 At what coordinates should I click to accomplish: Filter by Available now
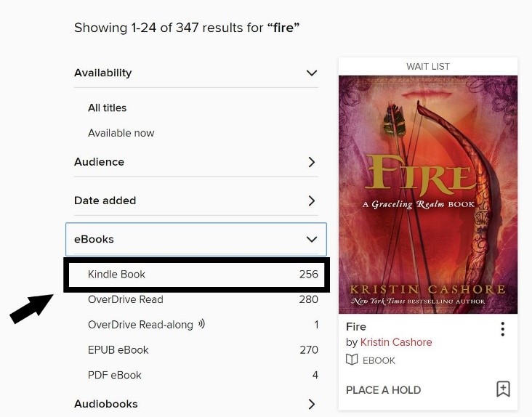121,133
